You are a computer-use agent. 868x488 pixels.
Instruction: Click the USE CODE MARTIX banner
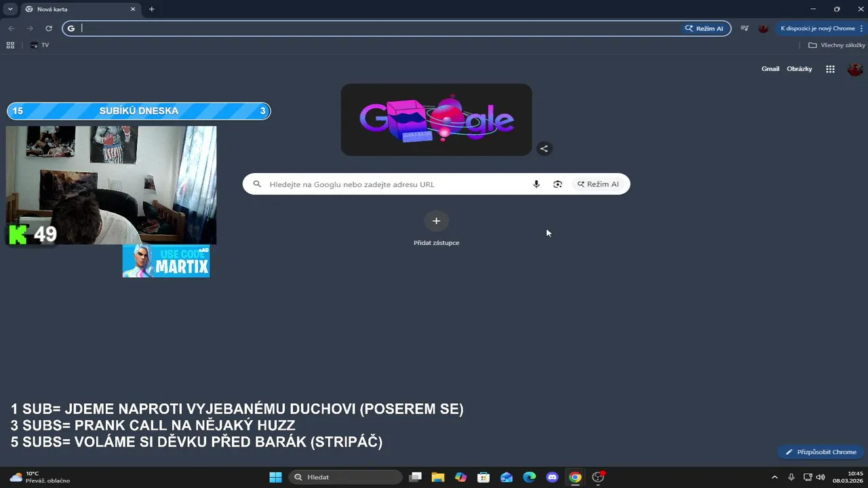pyautogui.click(x=166, y=261)
